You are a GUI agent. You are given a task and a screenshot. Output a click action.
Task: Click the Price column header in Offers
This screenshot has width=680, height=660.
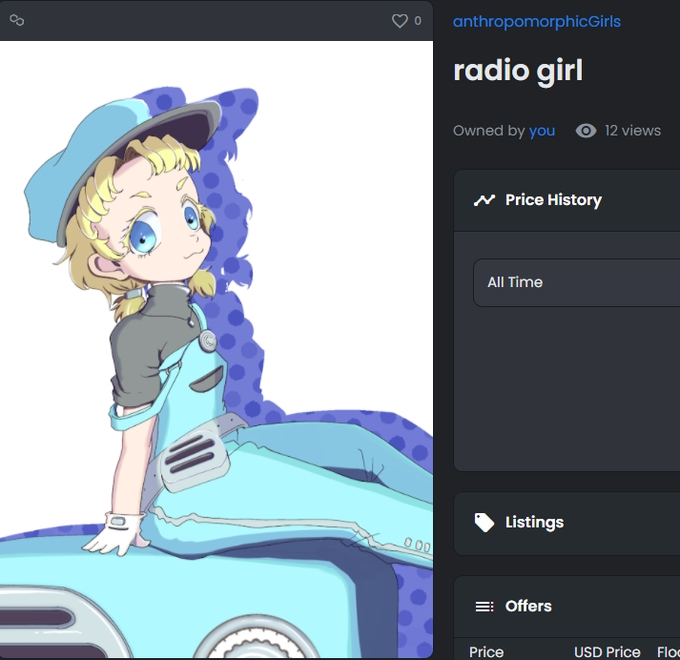click(x=486, y=652)
